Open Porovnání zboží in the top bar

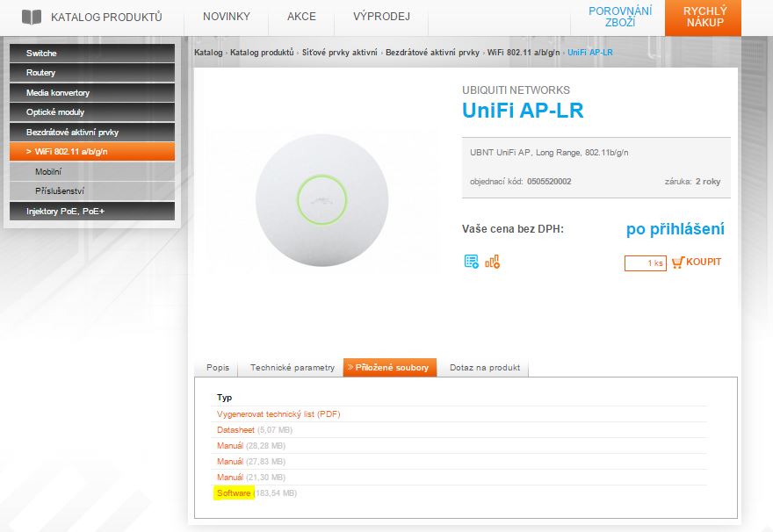coord(620,17)
